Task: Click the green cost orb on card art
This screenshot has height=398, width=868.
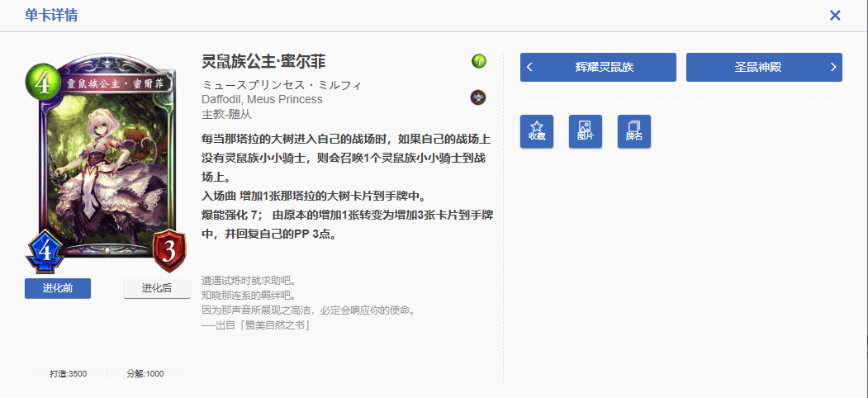Action: point(42,83)
